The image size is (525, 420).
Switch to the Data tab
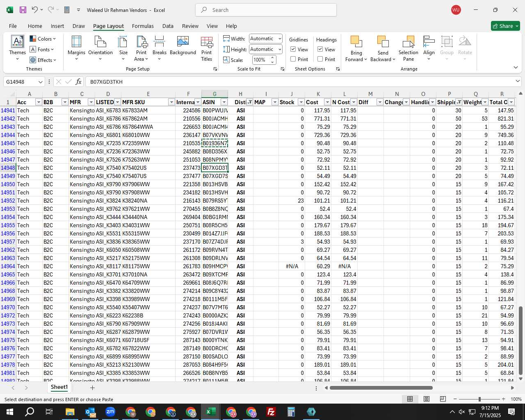pyautogui.click(x=168, y=26)
